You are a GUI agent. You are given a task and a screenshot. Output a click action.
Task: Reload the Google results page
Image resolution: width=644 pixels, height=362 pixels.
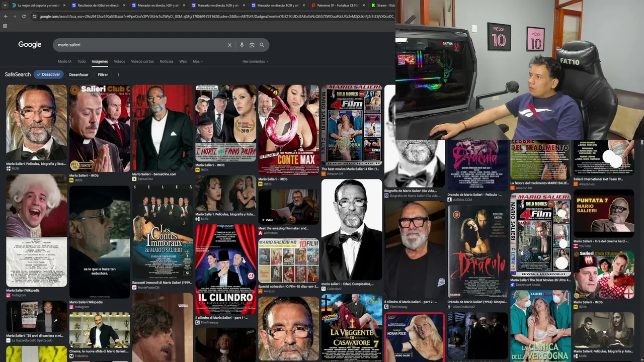tap(24, 16)
